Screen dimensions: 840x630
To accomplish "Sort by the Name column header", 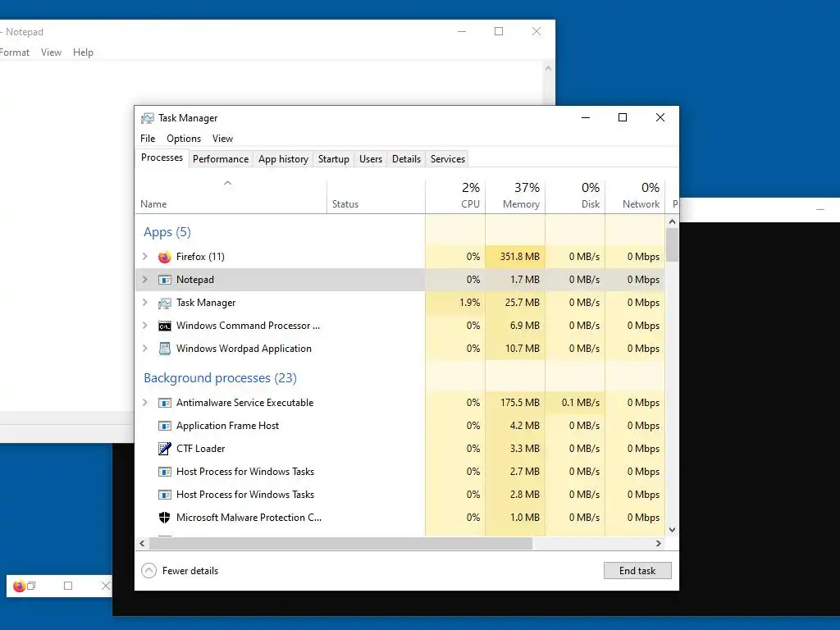I will coord(231,197).
